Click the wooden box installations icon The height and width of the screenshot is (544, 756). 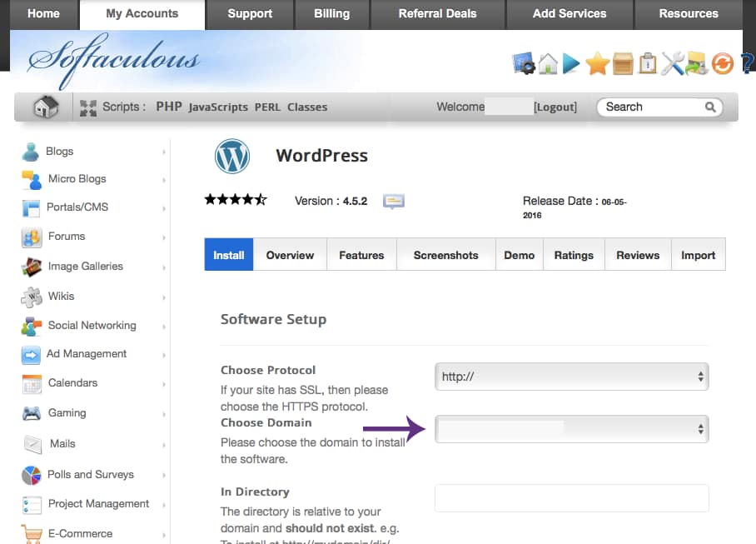(x=623, y=63)
